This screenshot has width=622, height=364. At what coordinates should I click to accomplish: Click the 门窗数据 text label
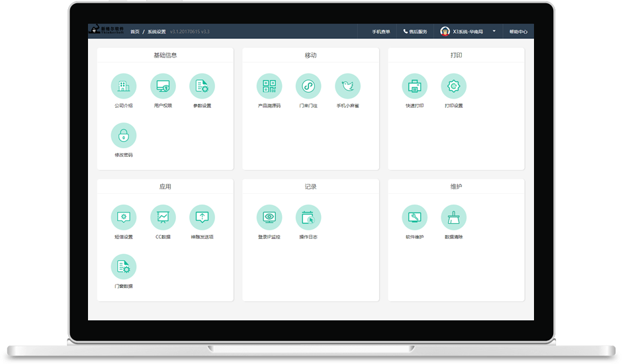point(123,286)
